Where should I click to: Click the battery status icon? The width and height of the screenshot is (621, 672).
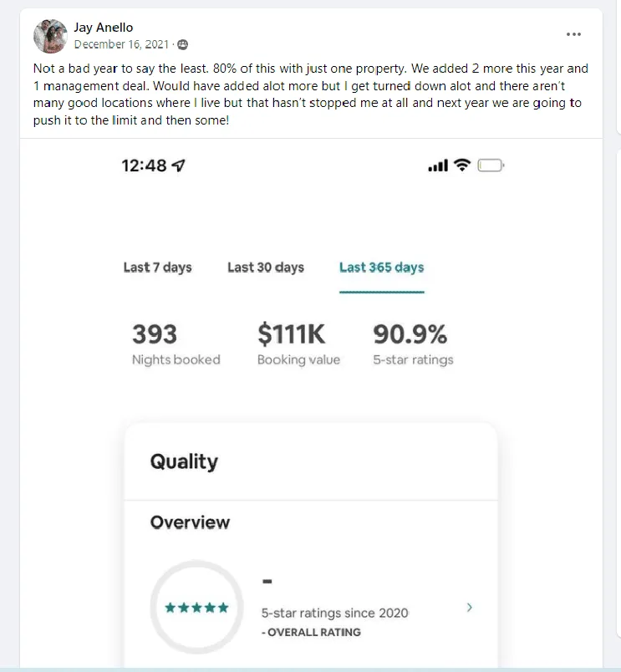491,165
